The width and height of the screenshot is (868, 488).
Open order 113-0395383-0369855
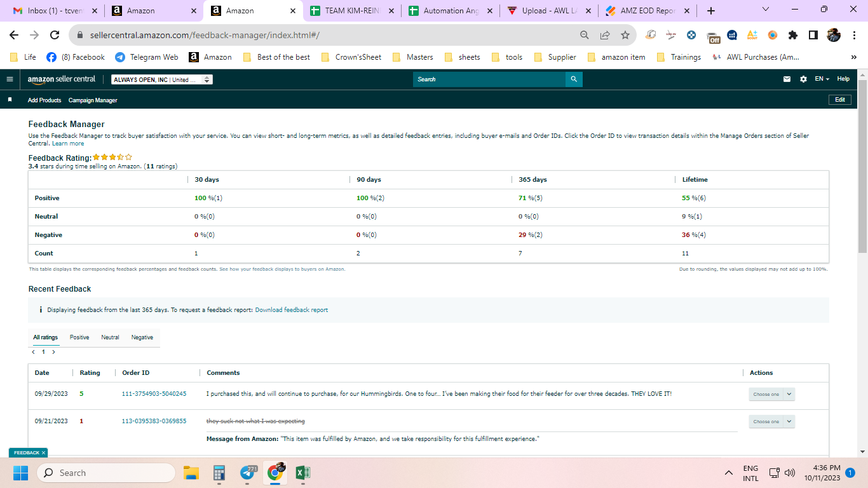click(154, 421)
